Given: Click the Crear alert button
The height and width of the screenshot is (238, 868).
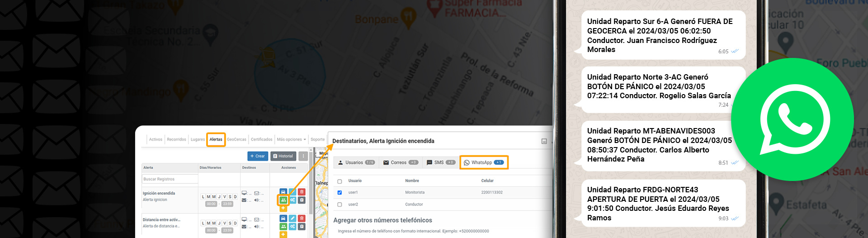Looking at the screenshot, I should coord(258,156).
